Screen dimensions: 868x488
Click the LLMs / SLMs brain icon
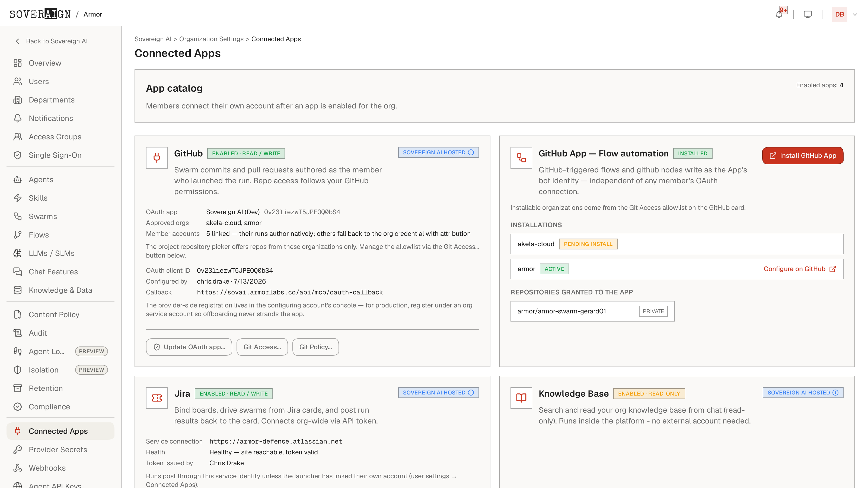pyautogui.click(x=18, y=253)
